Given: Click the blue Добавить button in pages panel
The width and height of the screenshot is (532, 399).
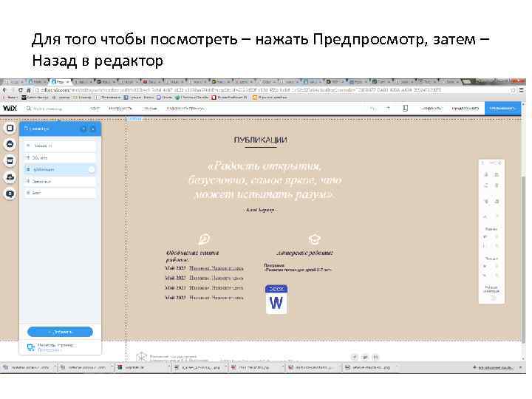Looking at the screenshot, I should tap(60, 332).
